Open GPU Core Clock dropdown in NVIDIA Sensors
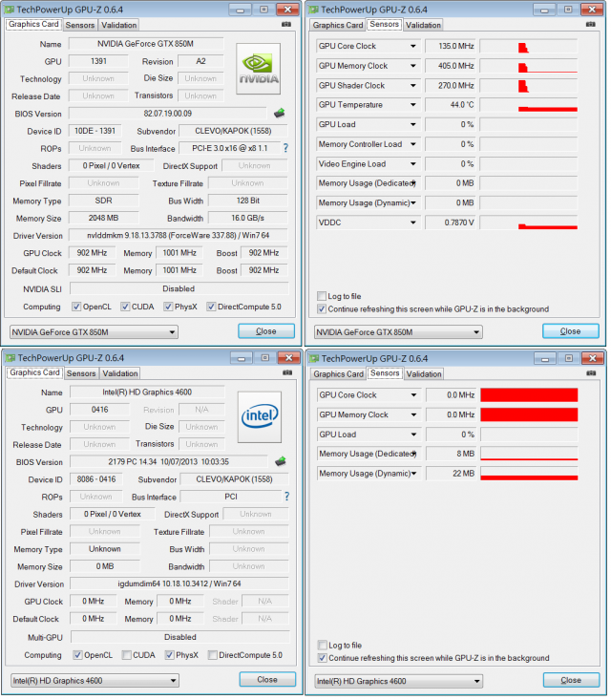The width and height of the screenshot is (611, 700). (x=413, y=47)
